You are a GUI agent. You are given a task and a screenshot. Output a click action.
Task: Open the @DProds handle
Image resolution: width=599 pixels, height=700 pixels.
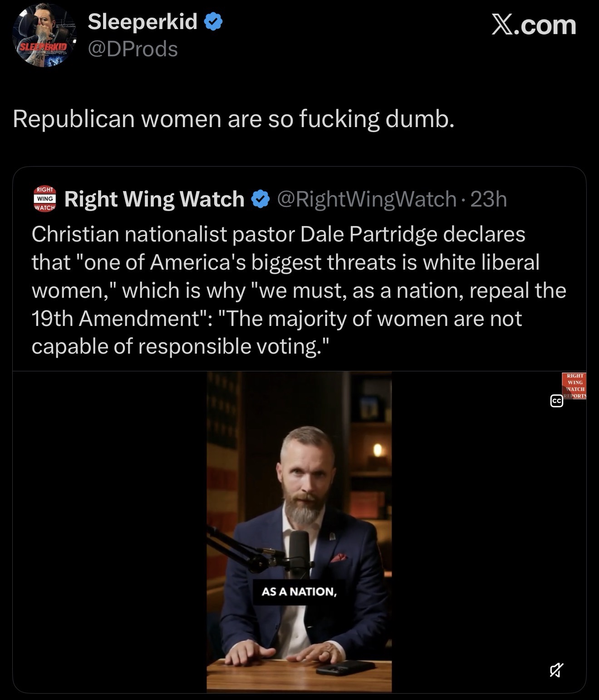[133, 49]
